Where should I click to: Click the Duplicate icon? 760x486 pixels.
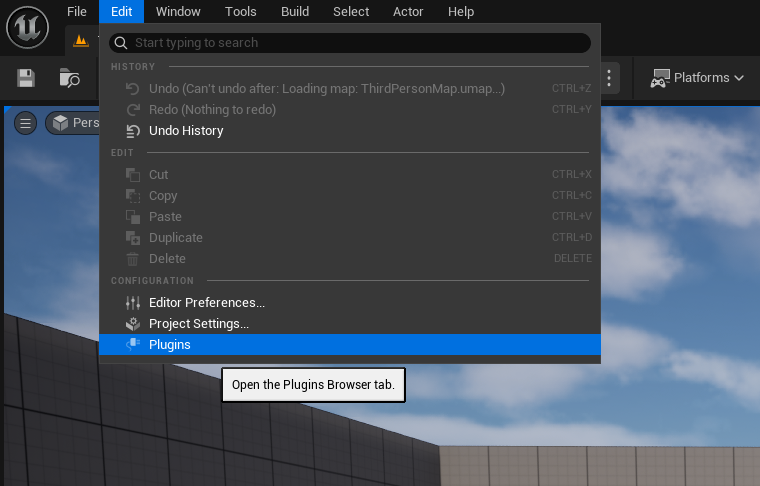click(x=133, y=238)
